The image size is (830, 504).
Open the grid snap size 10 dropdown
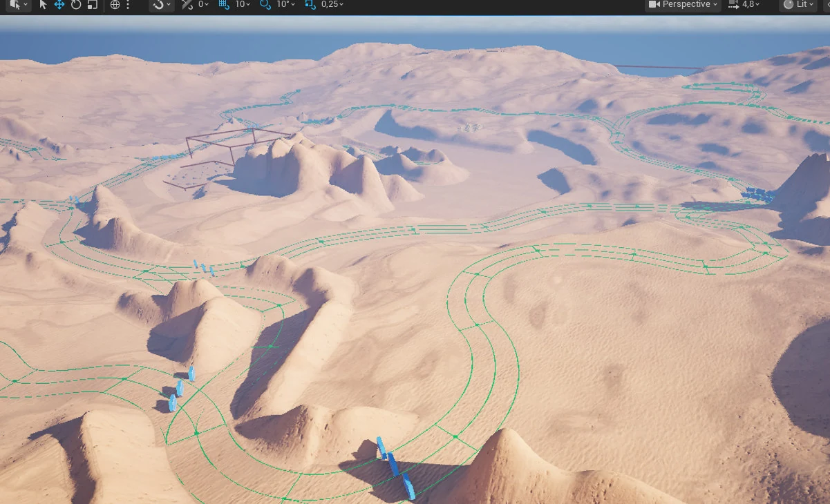[243, 5]
